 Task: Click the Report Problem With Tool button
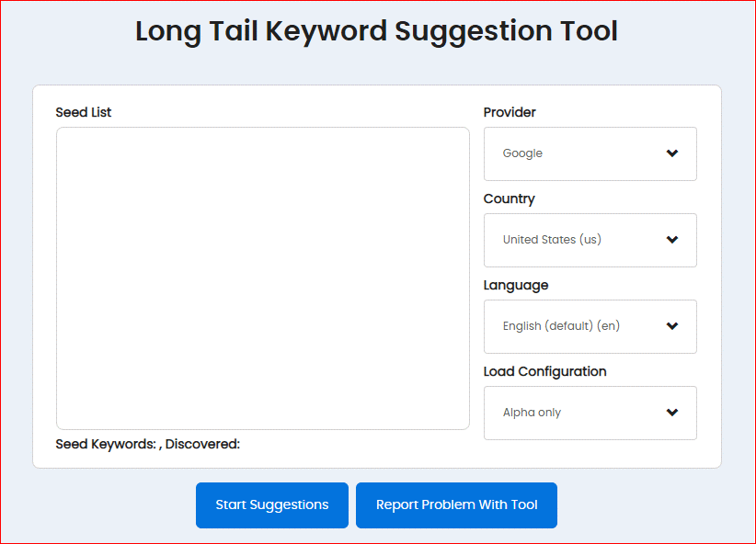point(456,505)
